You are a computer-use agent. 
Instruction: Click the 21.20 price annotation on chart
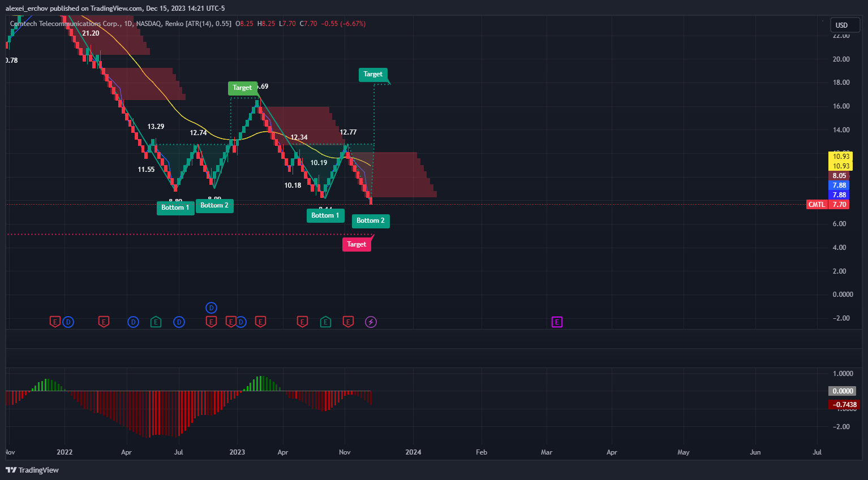(91, 33)
